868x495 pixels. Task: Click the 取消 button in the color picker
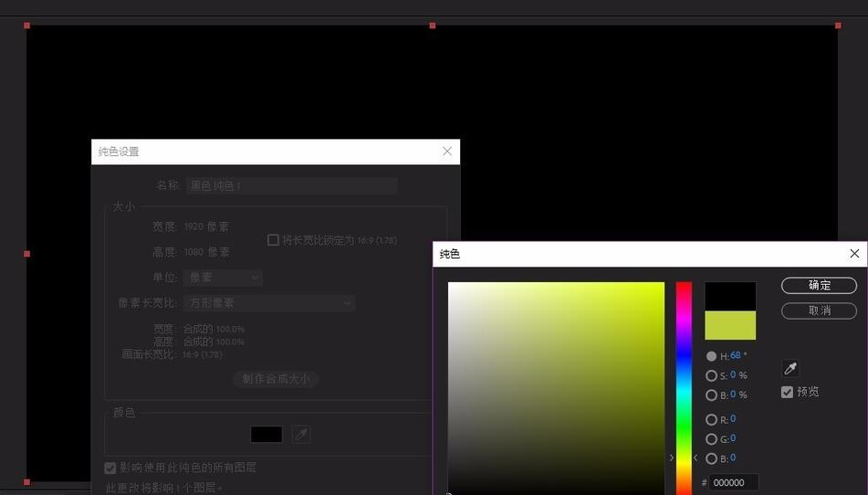(x=819, y=311)
